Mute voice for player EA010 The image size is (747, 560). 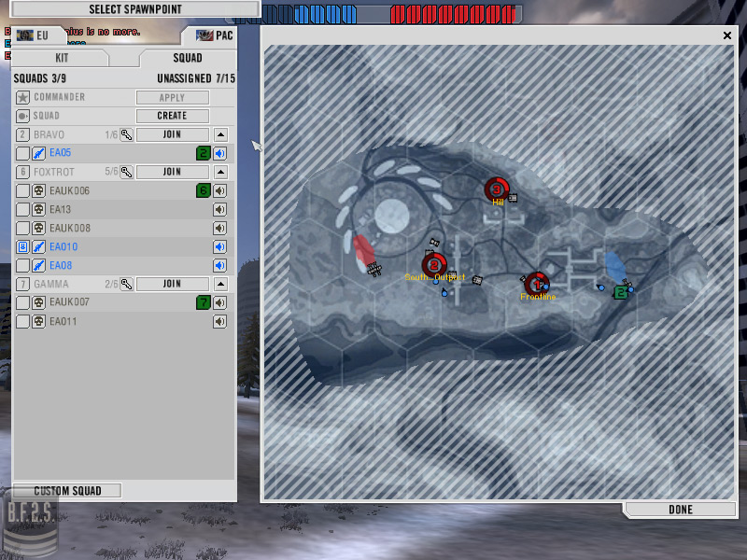click(219, 246)
